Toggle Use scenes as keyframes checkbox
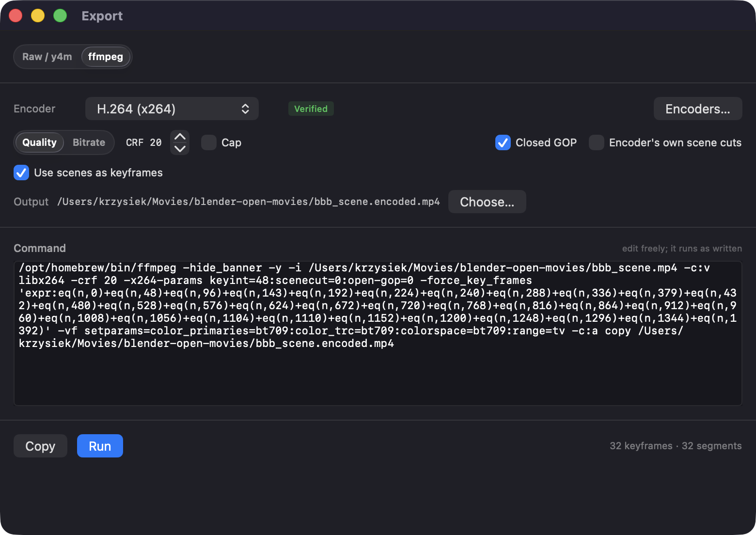 [21, 173]
